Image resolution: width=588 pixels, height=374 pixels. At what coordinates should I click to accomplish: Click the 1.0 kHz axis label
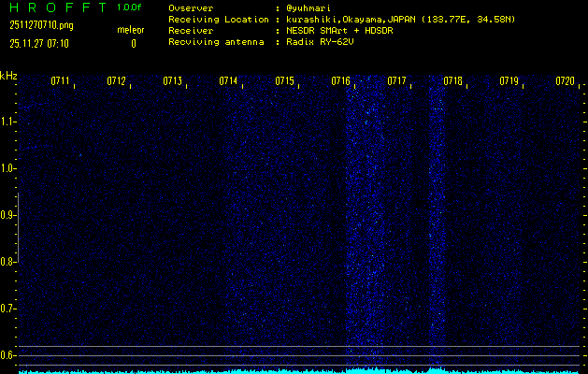pos(7,168)
